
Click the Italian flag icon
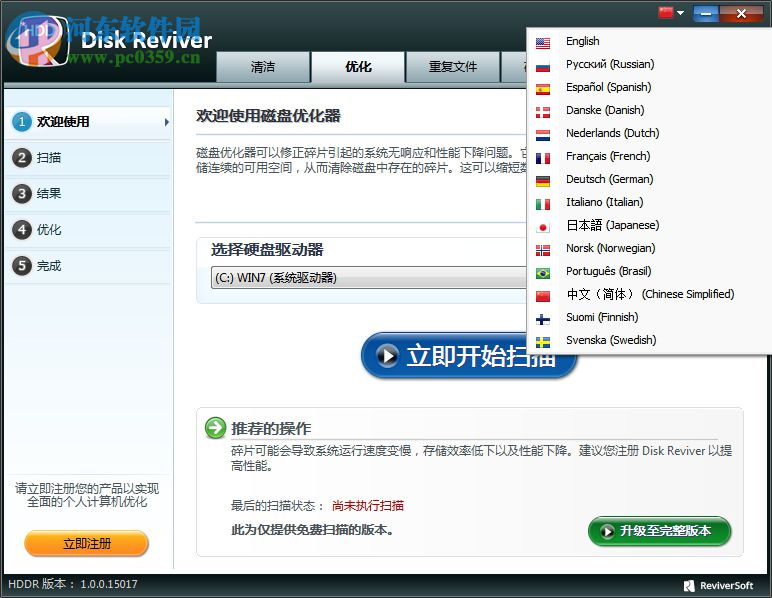point(543,204)
